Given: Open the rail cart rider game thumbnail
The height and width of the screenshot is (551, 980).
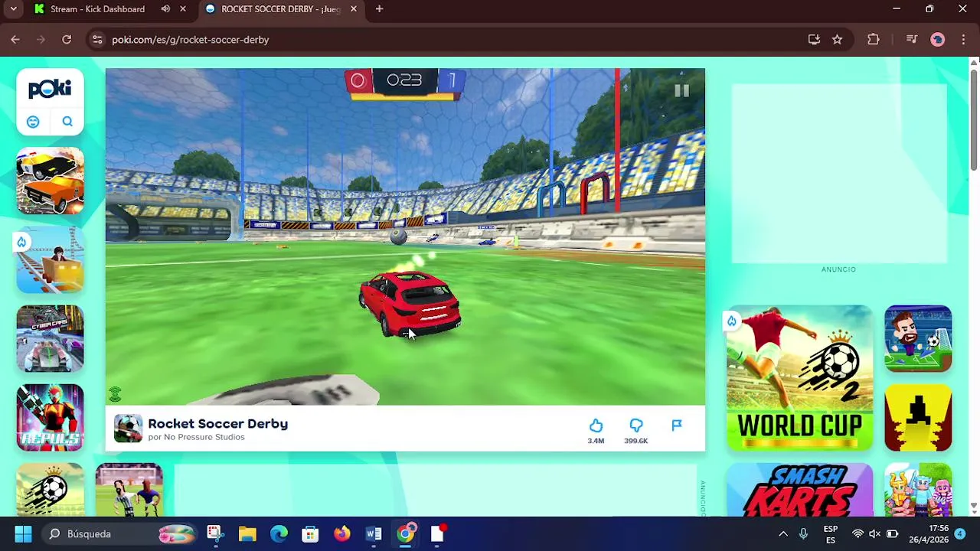Looking at the screenshot, I should coord(50,259).
